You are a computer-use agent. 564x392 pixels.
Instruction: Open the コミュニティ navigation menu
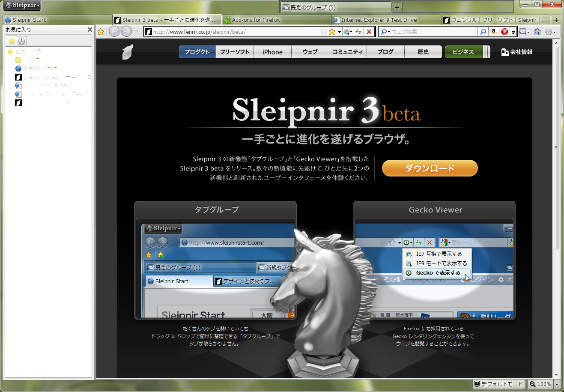point(348,52)
